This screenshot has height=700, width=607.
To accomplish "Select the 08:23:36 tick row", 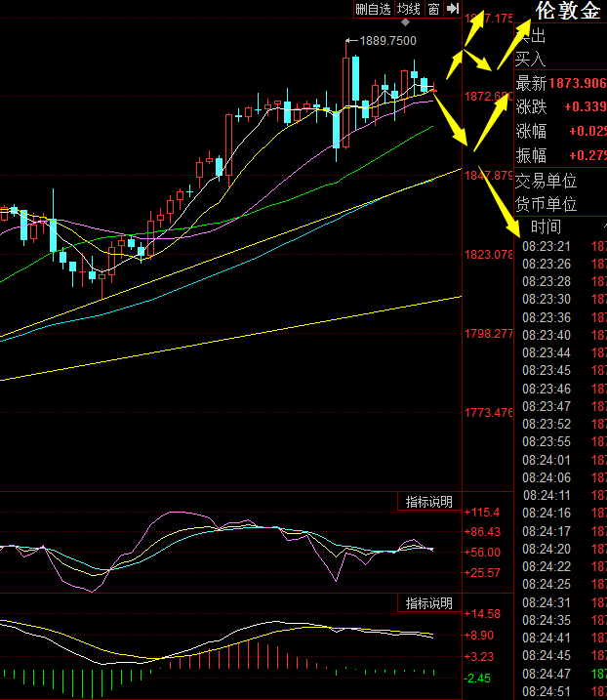I will [x=564, y=317].
